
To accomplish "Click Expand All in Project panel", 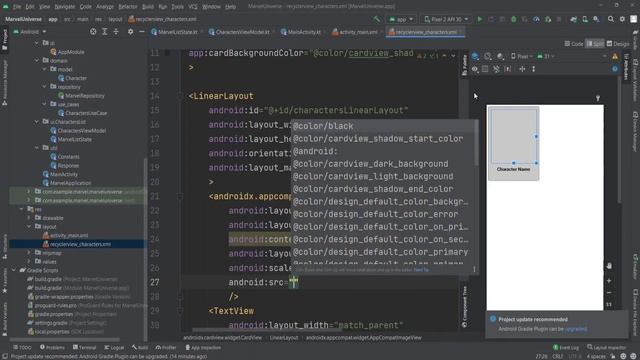I will pyautogui.click(x=104, y=31).
